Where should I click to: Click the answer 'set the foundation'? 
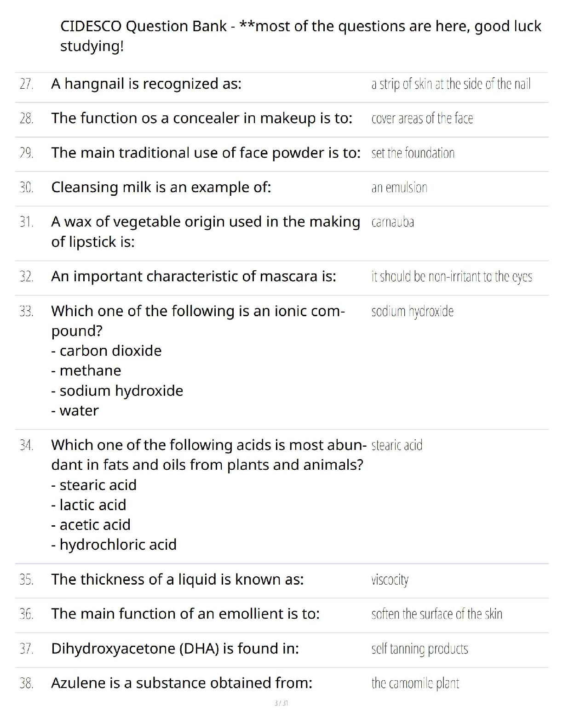click(413, 153)
